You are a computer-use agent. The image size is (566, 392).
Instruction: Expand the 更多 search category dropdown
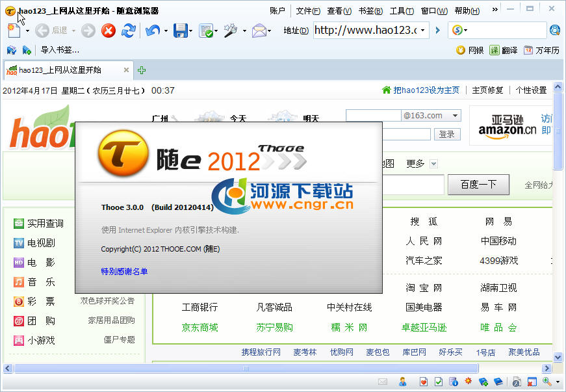[x=433, y=164]
